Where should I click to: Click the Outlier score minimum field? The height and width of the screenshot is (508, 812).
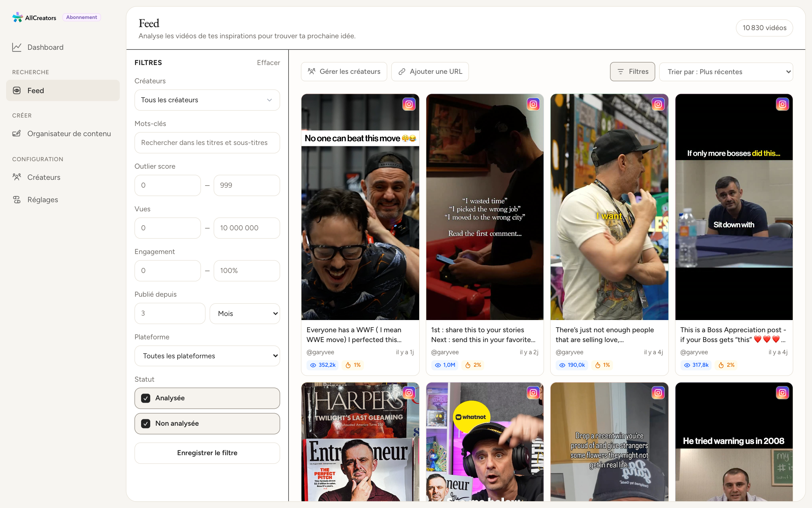(167, 185)
